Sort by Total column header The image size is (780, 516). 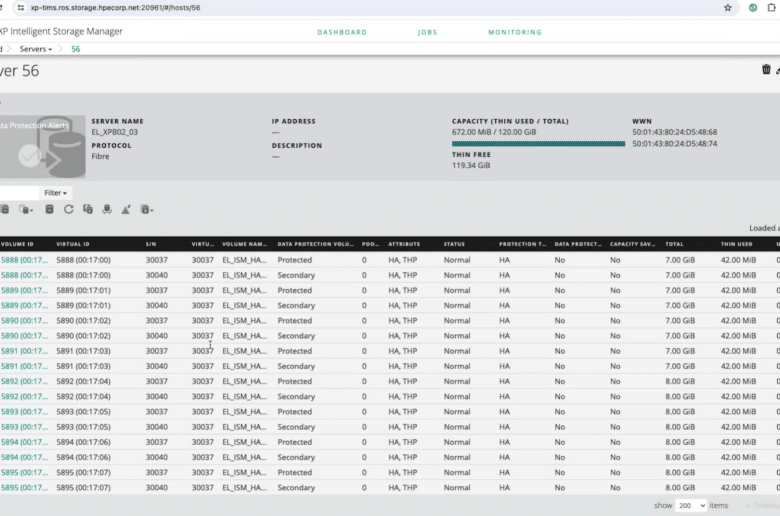click(675, 244)
